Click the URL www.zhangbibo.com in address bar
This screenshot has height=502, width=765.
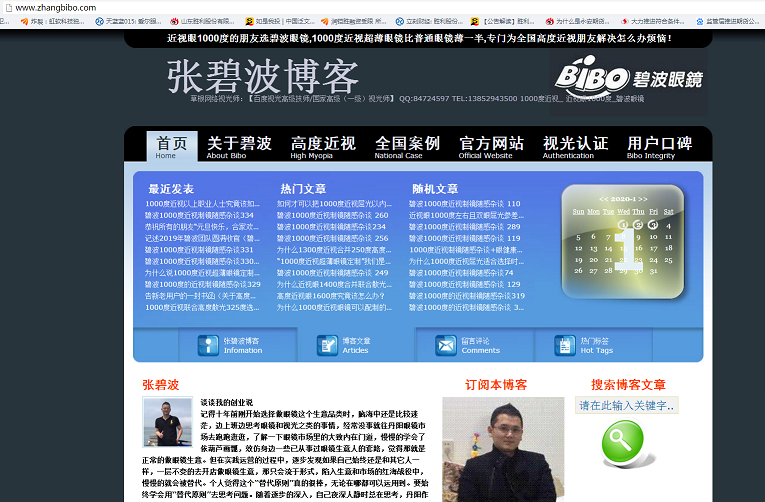tap(56, 8)
